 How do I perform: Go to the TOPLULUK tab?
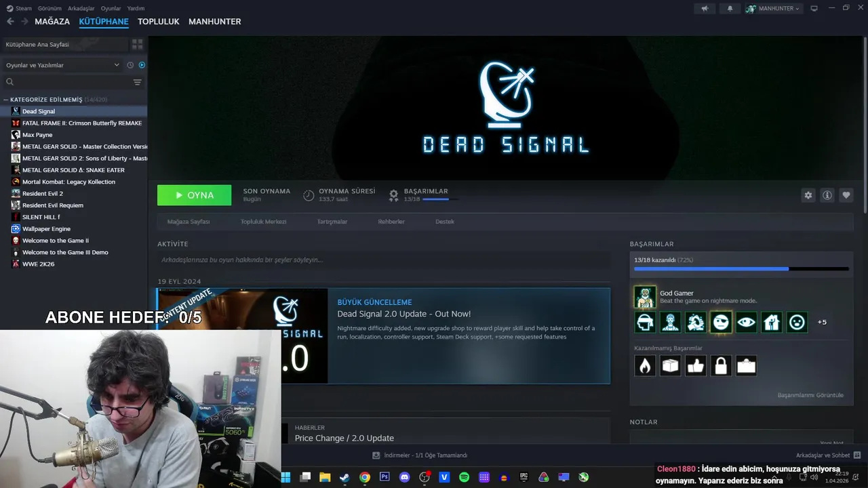tap(158, 22)
